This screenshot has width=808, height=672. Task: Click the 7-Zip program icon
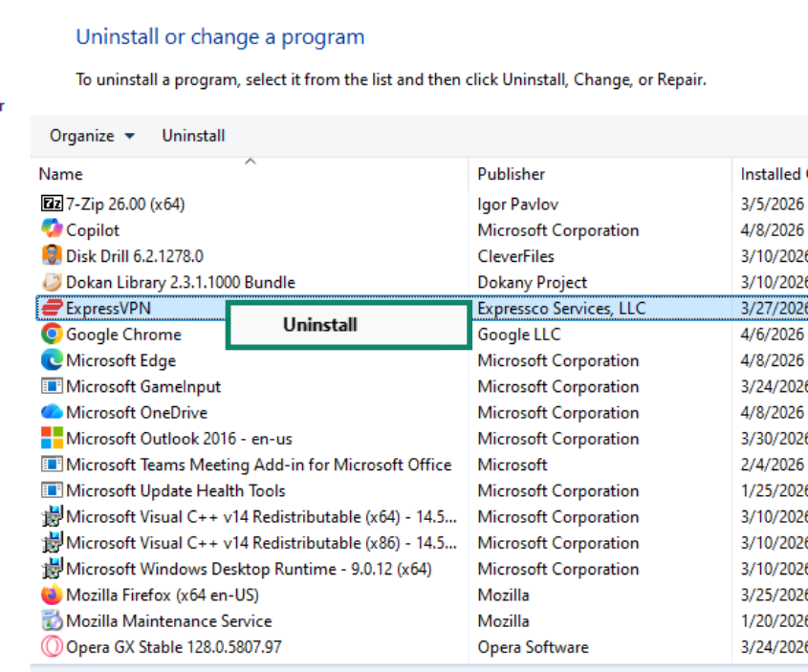tap(52, 204)
